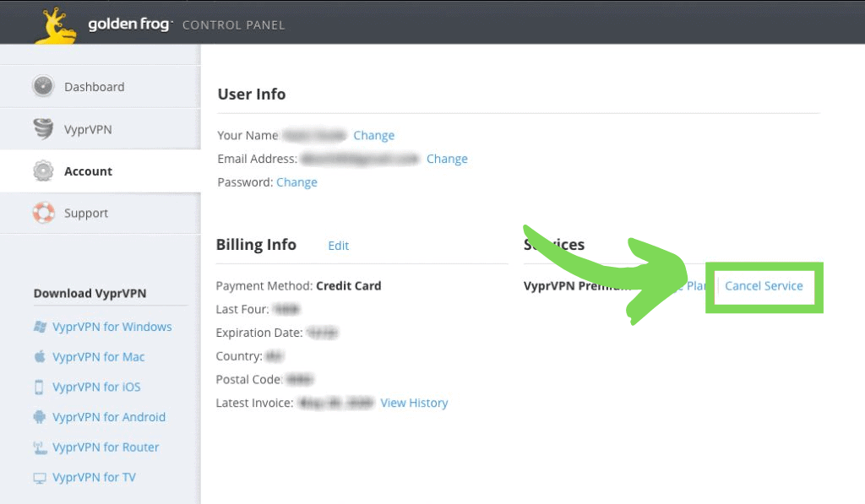Screen dimensions: 865x504
Task: Open the VyprVPN menu item
Action: coord(101,129)
